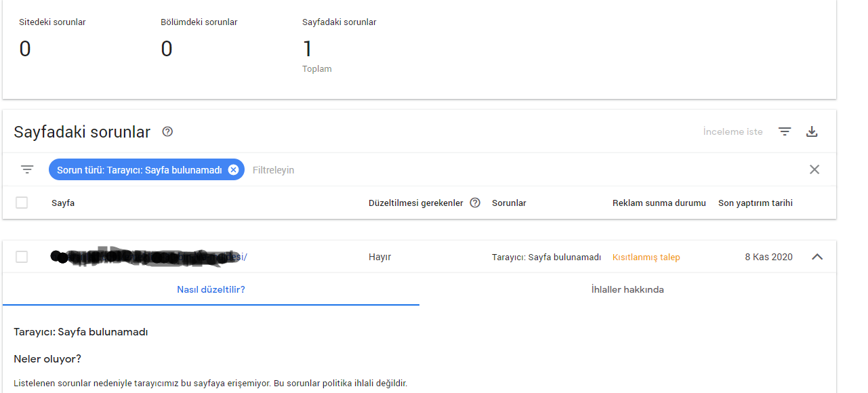
Task: Click the Sayfa column header
Action: coord(63,203)
